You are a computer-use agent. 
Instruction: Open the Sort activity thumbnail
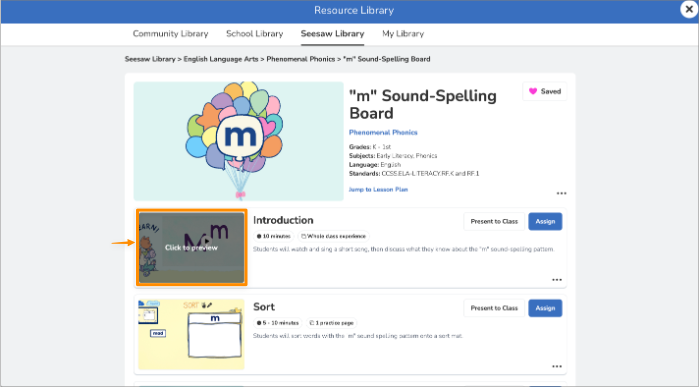tap(191, 334)
